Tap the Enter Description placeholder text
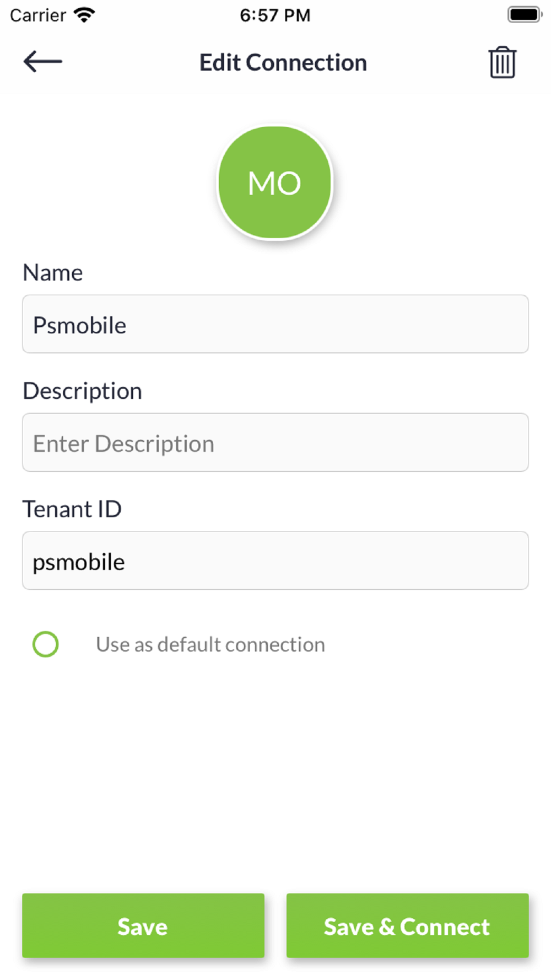 (x=123, y=444)
